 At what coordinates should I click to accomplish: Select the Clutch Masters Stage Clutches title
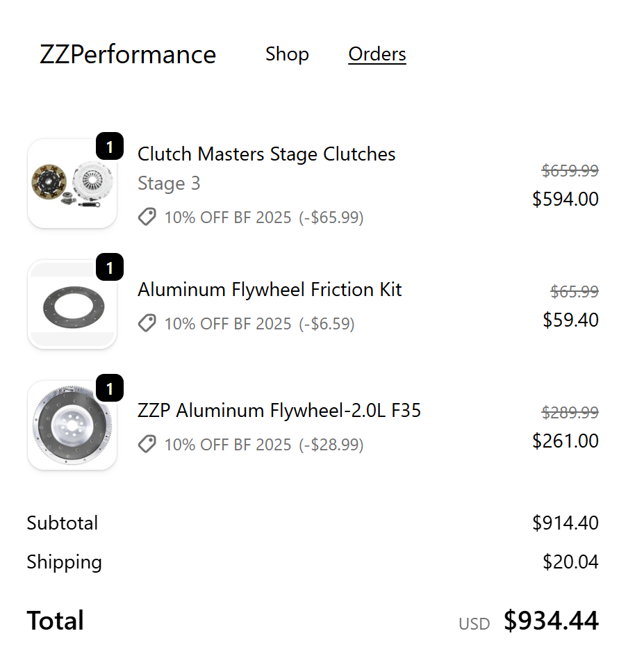[x=266, y=154]
